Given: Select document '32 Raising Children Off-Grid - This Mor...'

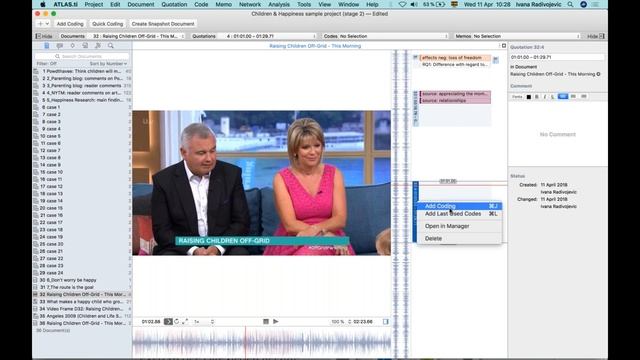Looking at the screenshot, I should click(x=82, y=294).
